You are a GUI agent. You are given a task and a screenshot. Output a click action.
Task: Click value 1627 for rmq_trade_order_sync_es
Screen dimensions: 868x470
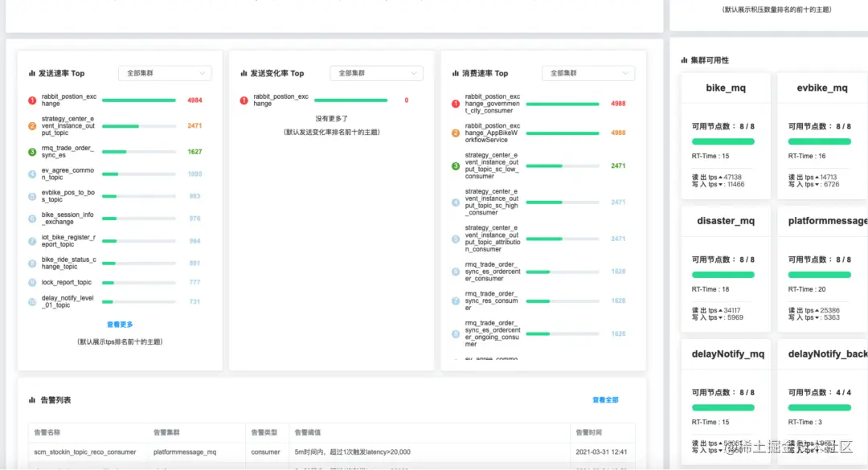tap(194, 152)
